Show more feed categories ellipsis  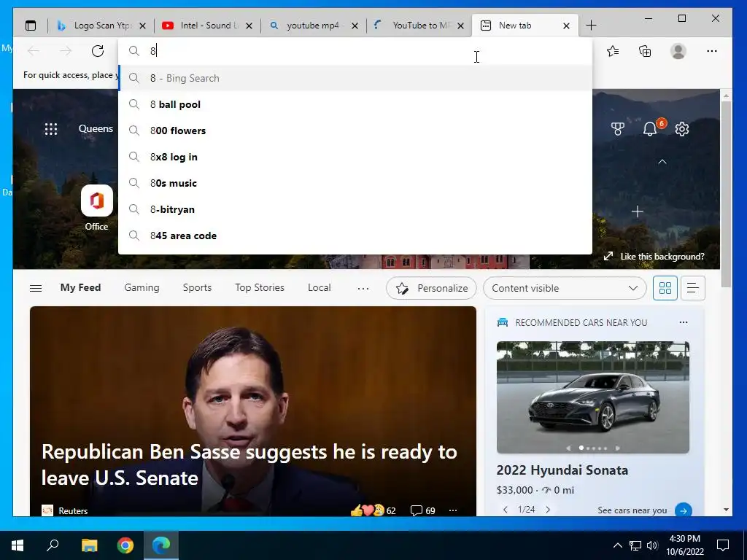pos(363,288)
